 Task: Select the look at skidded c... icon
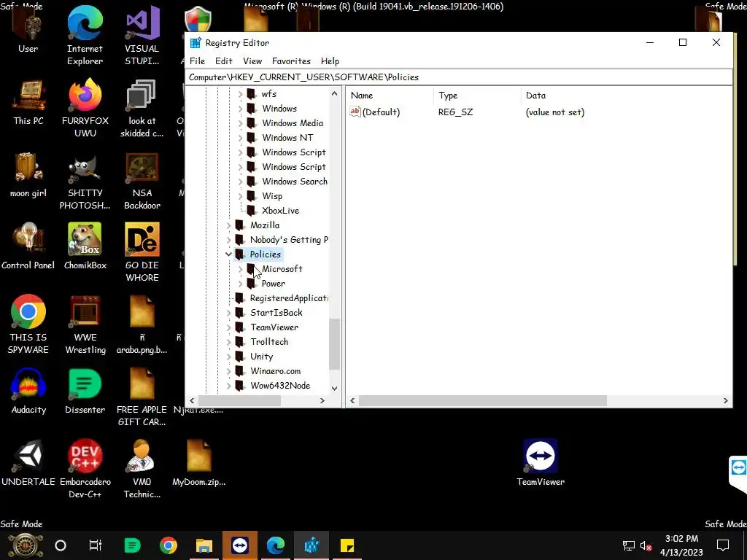tap(142, 108)
